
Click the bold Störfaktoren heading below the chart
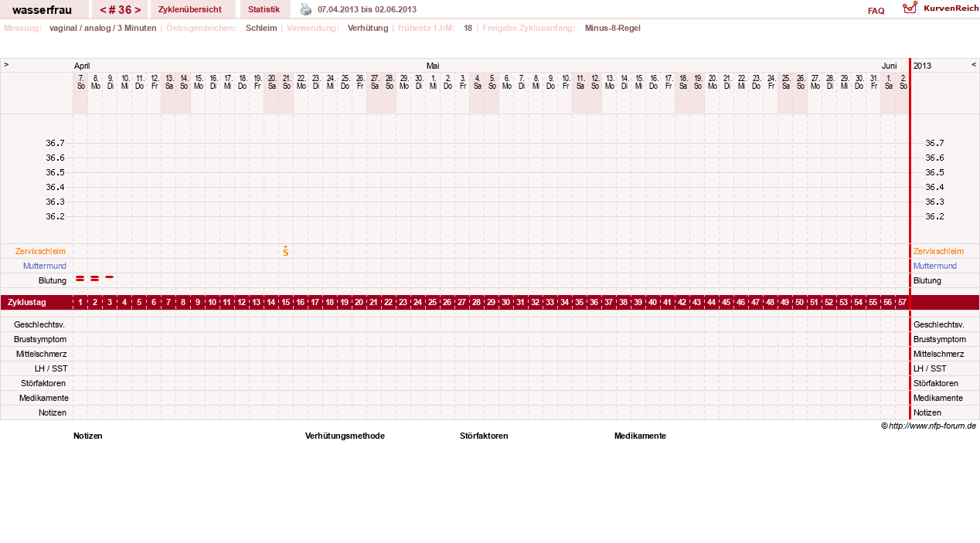484,436
